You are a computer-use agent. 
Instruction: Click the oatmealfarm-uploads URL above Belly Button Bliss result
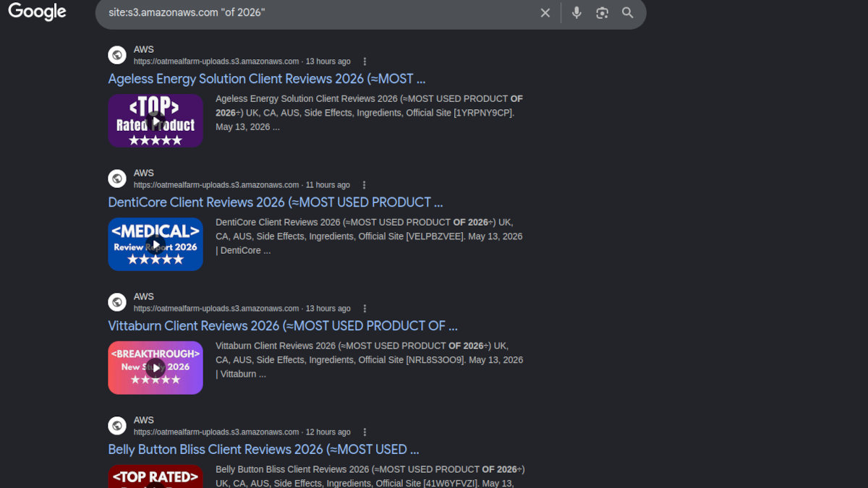pos(216,432)
